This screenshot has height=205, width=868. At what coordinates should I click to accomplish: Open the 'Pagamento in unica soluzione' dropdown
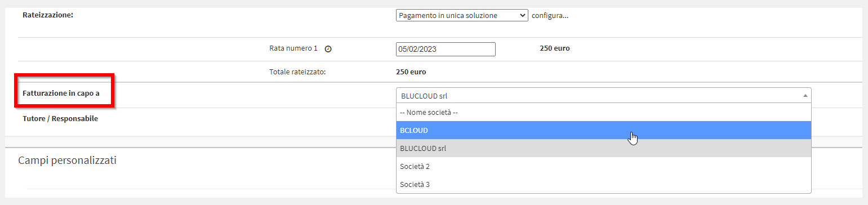pos(462,15)
